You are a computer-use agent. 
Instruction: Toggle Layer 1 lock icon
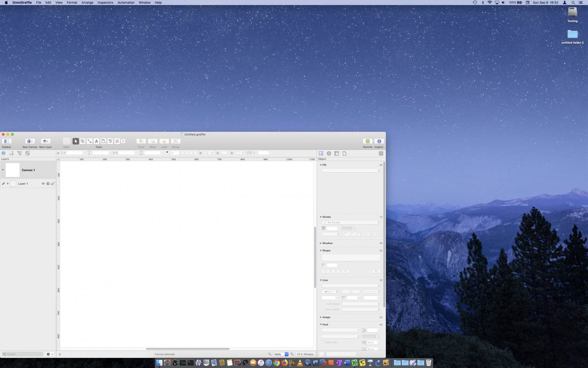coord(53,184)
